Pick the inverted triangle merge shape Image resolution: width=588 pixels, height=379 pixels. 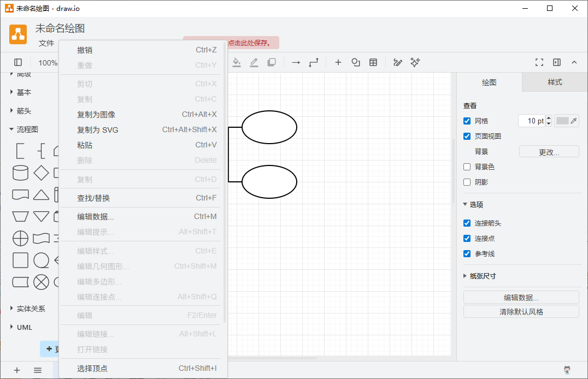pyautogui.click(x=41, y=216)
